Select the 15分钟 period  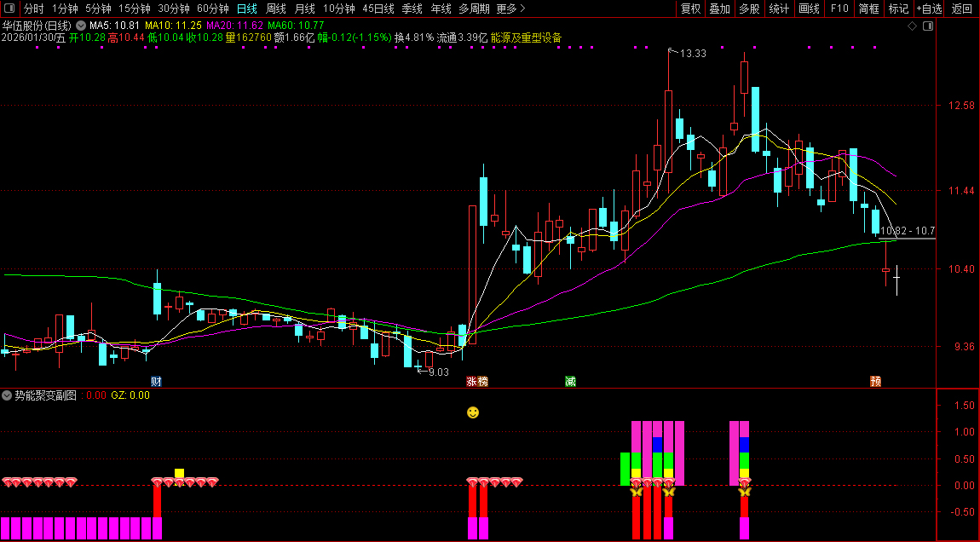(135, 9)
